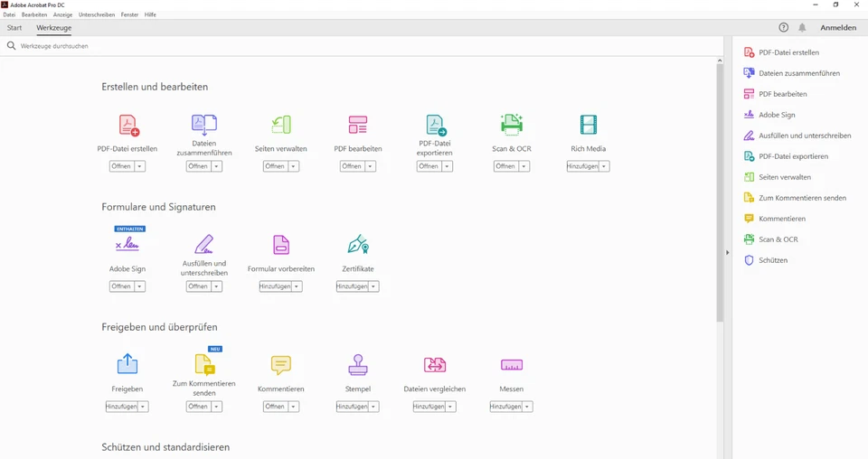This screenshot has height=459, width=868.
Task: Switch to the Start tab
Action: point(14,28)
